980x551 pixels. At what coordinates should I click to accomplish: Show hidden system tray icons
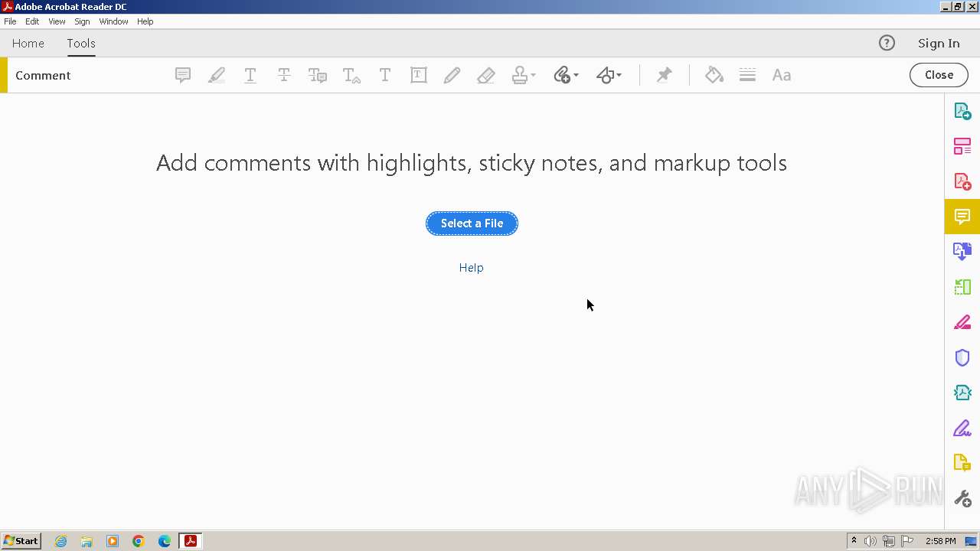coord(854,541)
